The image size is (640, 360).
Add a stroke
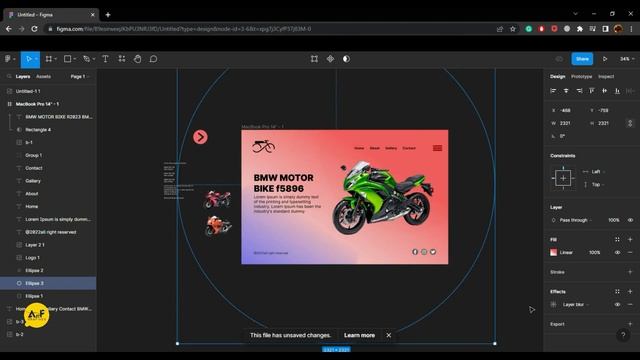(x=630, y=272)
